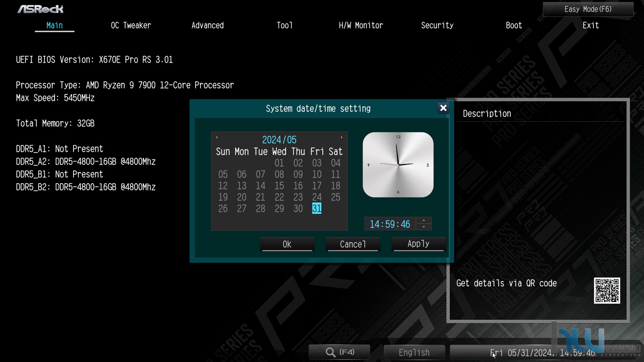Select day 24 in the calendar

pyautogui.click(x=317, y=197)
